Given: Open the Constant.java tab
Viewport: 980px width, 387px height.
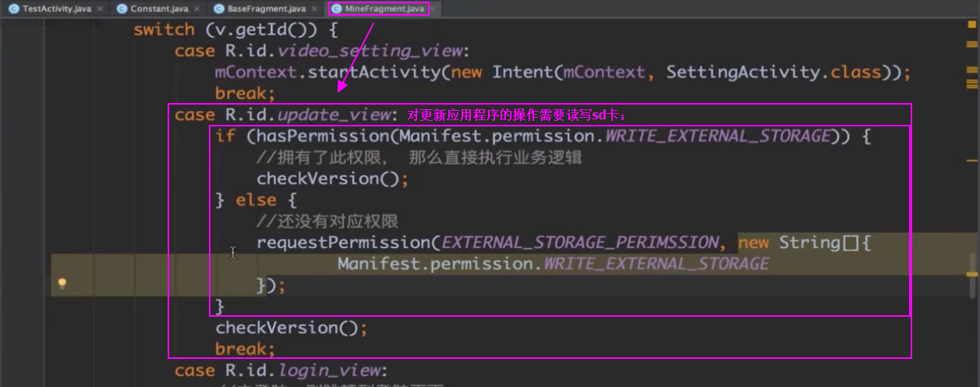Looking at the screenshot, I should 158,9.
